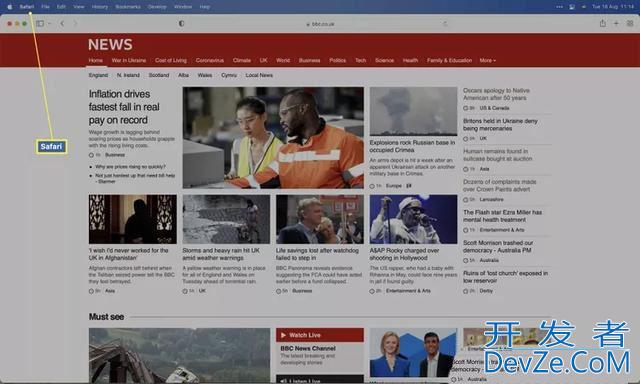This screenshot has height=384, width=640.
Task: Select the Scotland regional link
Action: pos(159,75)
